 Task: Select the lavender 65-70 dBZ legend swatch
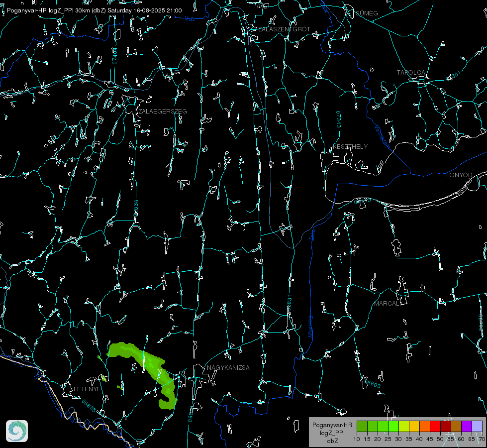pyautogui.click(x=477, y=426)
